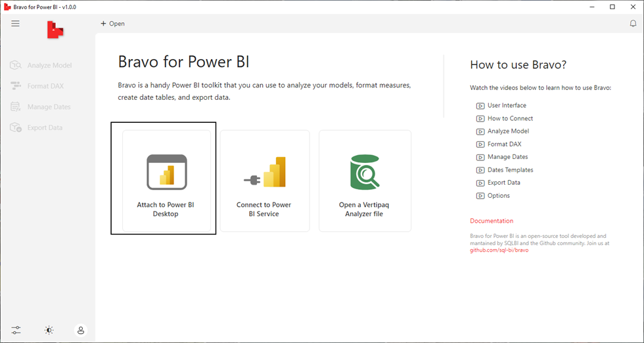Click the 'Bravo for Power BI' heading

(x=183, y=62)
